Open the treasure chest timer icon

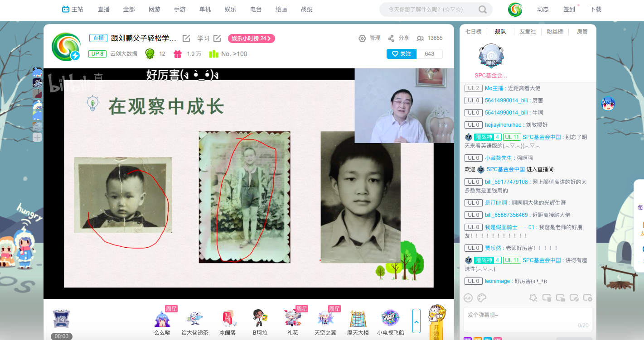(x=61, y=320)
